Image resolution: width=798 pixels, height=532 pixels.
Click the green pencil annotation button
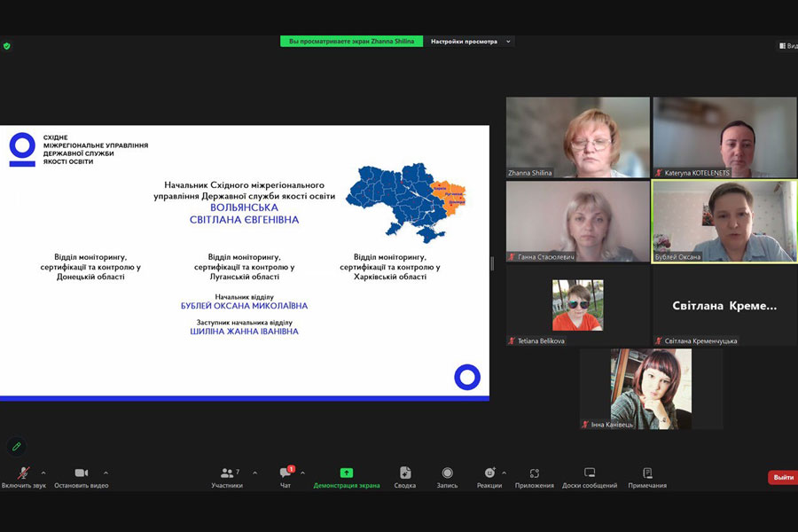tap(16, 446)
